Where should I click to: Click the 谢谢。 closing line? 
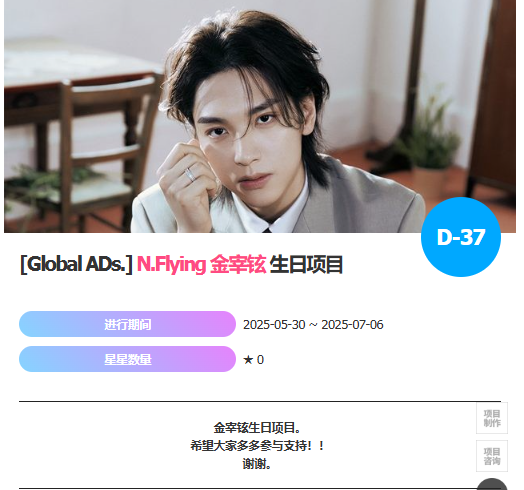point(257,464)
